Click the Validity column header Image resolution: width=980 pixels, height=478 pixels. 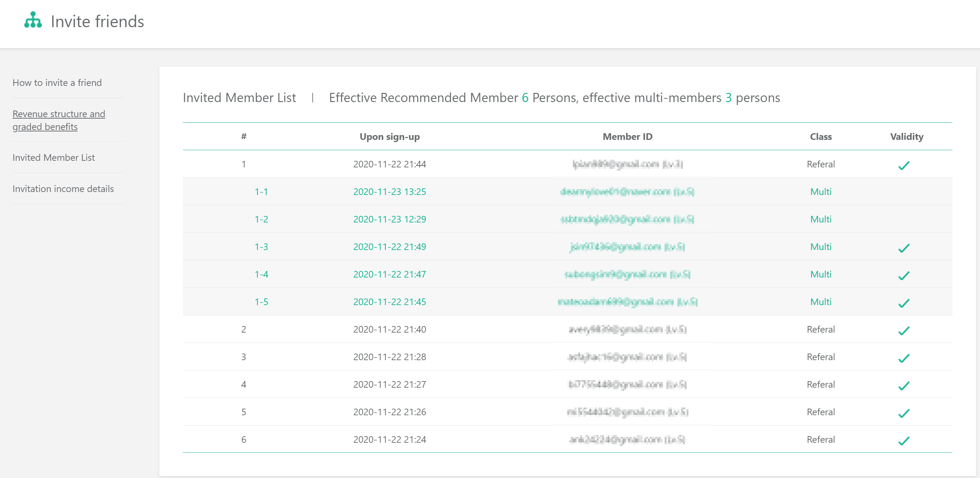(907, 137)
